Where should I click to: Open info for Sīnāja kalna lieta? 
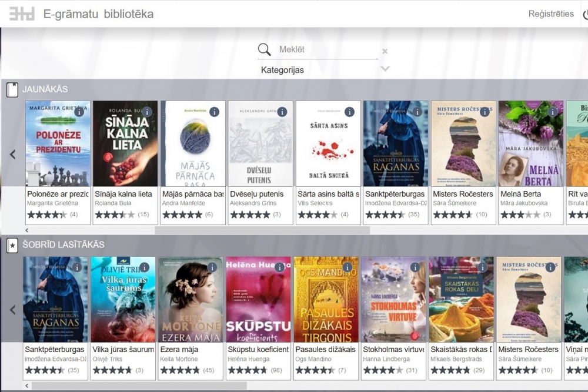(x=147, y=112)
